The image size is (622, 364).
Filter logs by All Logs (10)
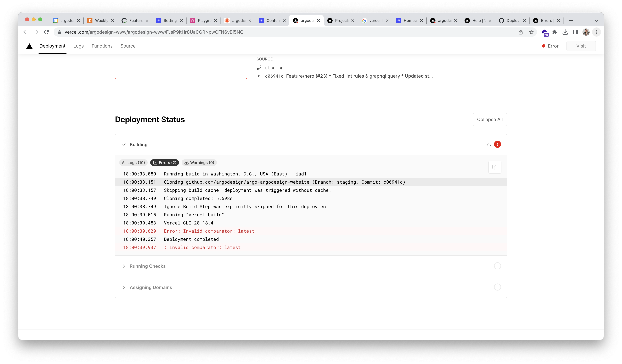tap(133, 163)
